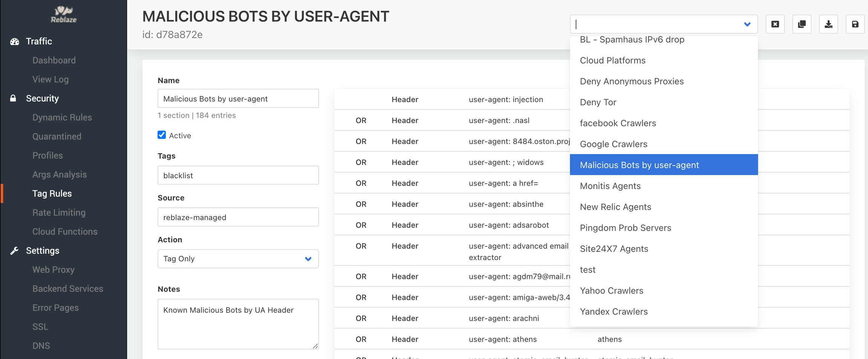Select Google Crawlers from the dropdown list
868x359 pixels.
click(x=613, y=144)
